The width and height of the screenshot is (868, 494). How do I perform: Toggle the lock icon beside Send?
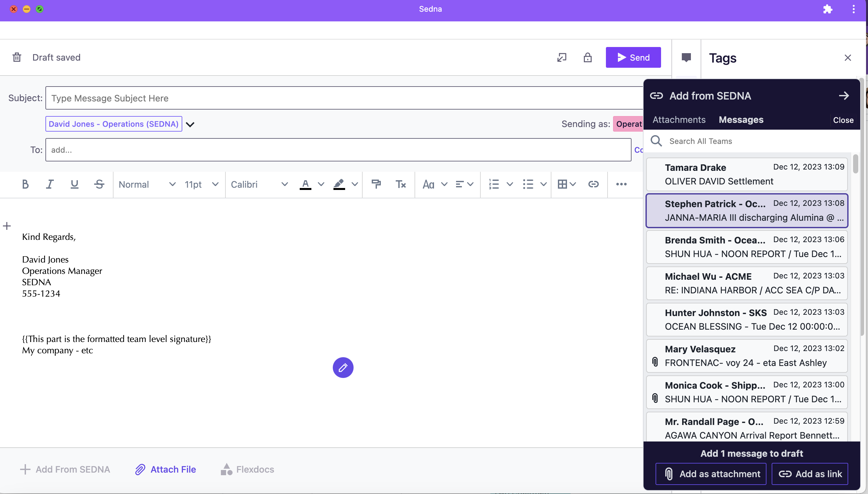pyautogui.click(x=588, y=57)
